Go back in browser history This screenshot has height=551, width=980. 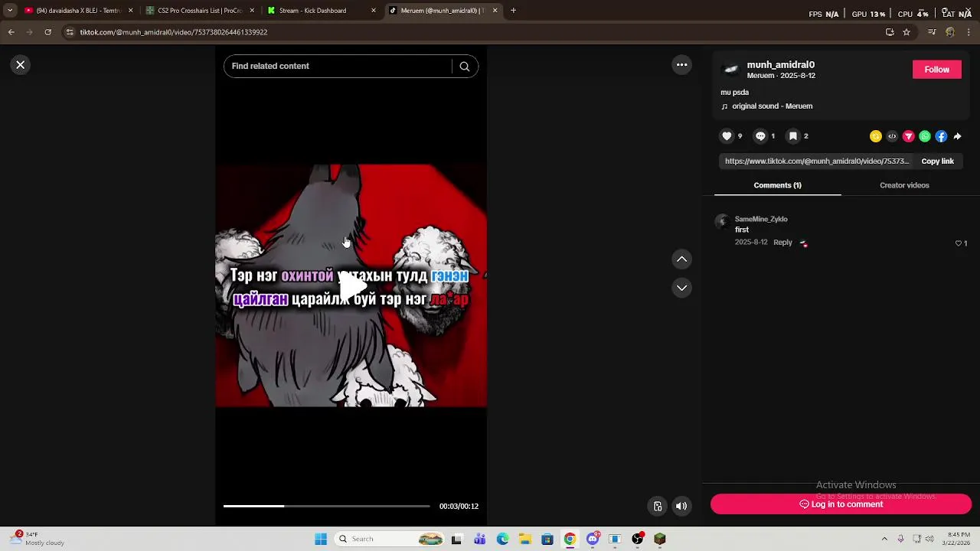point(11,32)
